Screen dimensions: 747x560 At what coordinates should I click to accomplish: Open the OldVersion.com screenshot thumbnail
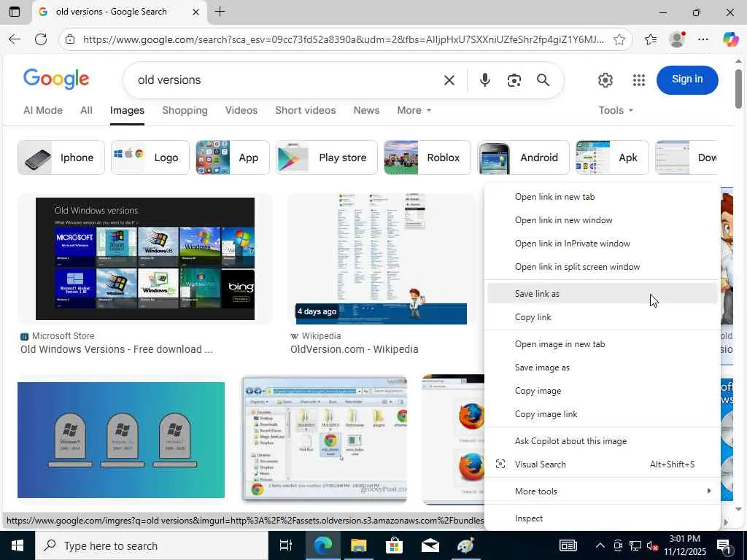(381, 259)
